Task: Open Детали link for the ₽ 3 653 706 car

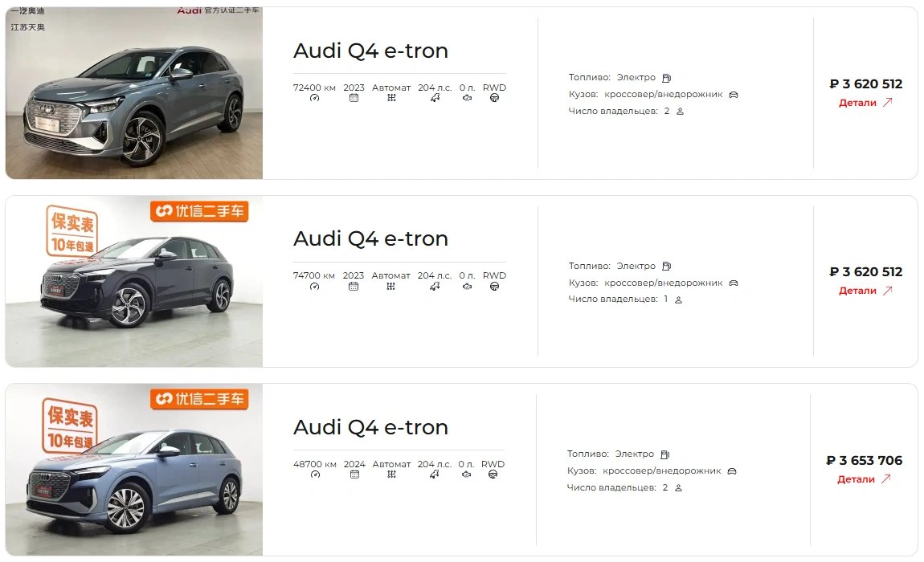Action: 864,479
